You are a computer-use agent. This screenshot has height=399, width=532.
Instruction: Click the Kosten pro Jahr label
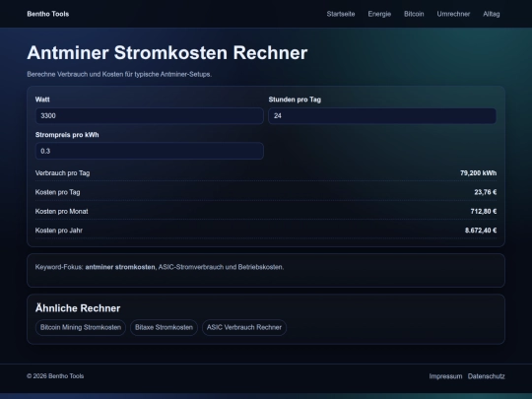pyautogui.click(x=59, y=231)
